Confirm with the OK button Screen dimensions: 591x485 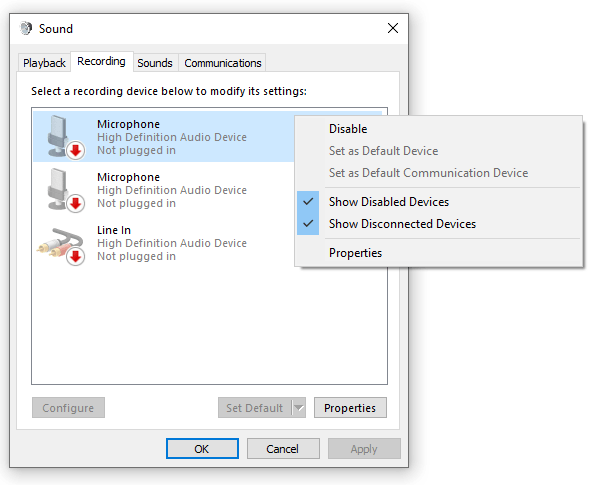pos(202,449)
